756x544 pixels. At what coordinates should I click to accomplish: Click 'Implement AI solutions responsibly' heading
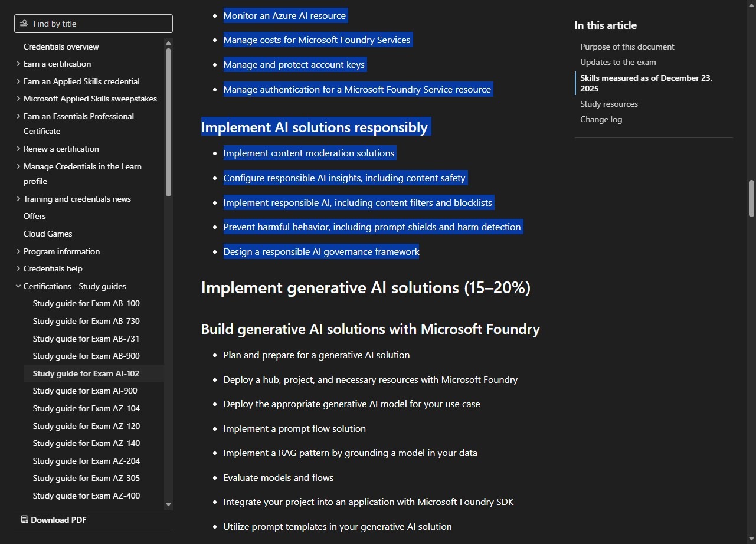(x=315, y=127)
